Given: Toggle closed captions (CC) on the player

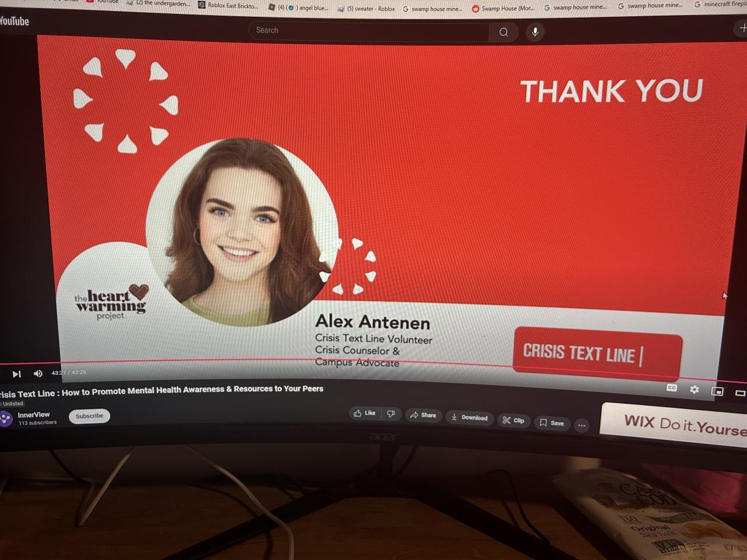Looking at the screenshot, I should [672, 388].
